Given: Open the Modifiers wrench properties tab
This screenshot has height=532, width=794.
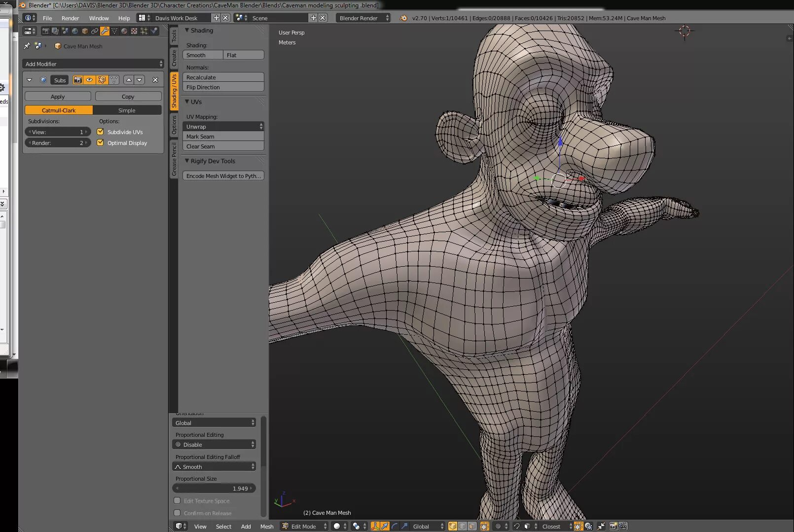Looking at the screenshot, I should 105,31.
